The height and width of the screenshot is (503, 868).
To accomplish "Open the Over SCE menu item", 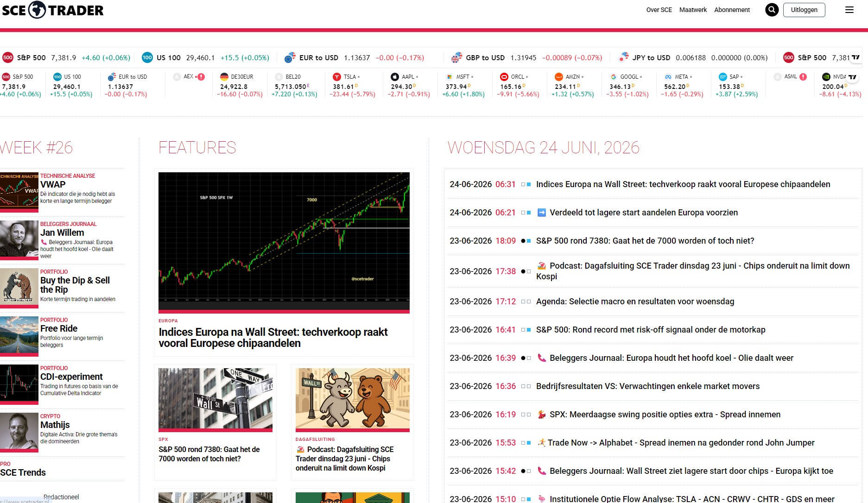I will (659, 10).
